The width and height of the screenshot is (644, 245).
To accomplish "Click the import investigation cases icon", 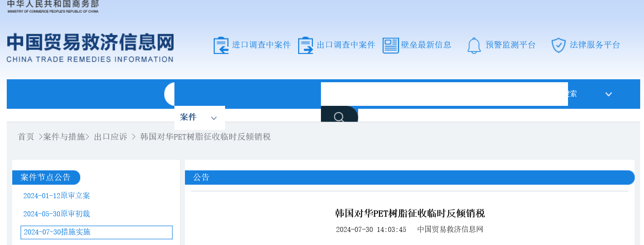I will (221, 45).
